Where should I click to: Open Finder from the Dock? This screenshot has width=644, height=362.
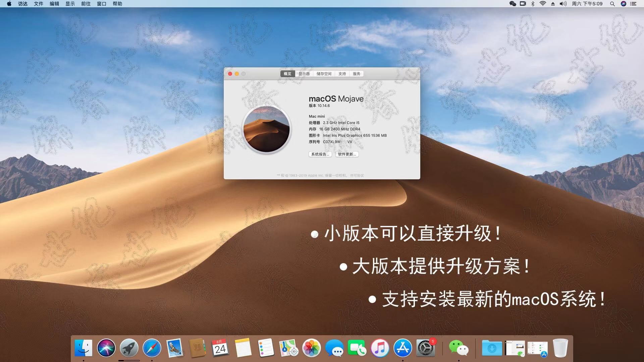[x=84, y=348]
